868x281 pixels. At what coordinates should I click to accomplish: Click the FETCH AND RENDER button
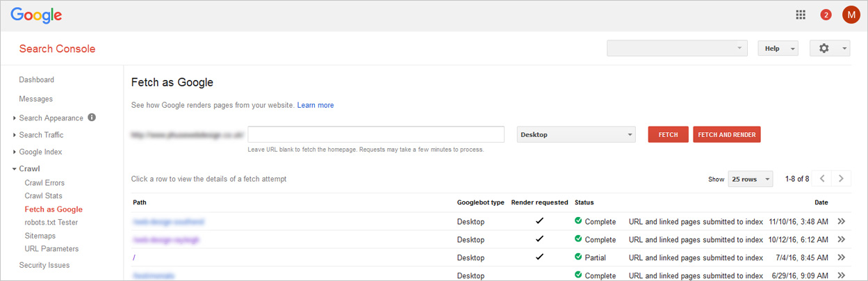click(x=727, y=135)
